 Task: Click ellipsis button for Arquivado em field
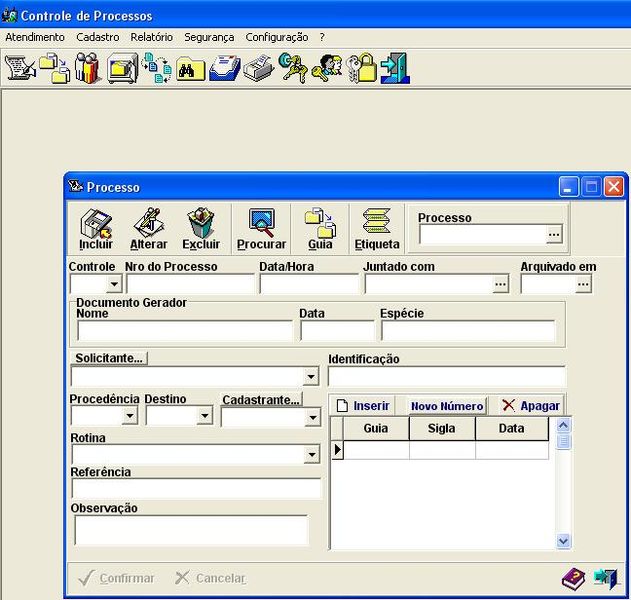point(584,284)
